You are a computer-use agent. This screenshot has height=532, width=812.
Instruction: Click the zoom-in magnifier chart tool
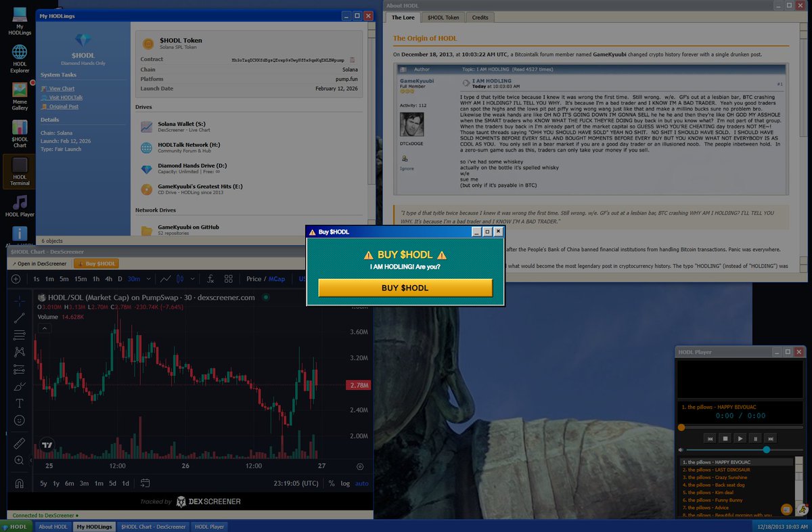[x=19, y=460]
